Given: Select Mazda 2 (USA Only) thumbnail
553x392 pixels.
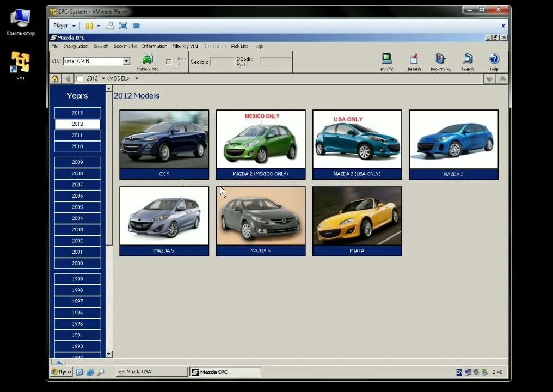Looking at the screenshot, I should pos(357,144).
